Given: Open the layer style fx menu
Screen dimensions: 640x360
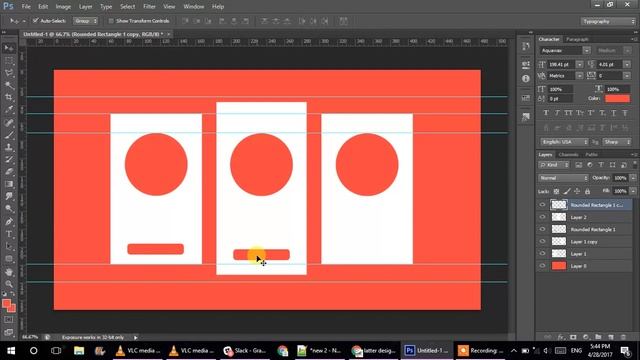Looking at the screenshot, I should click(561, 337).
